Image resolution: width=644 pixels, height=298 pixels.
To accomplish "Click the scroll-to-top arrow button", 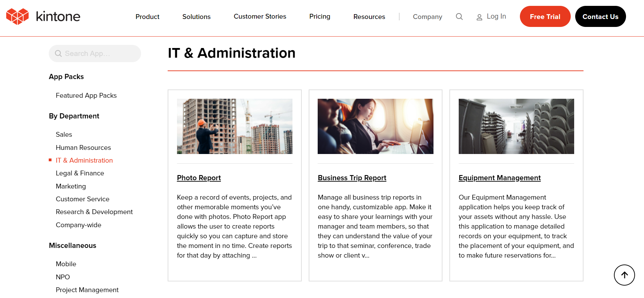I will [x=624, y=275].
